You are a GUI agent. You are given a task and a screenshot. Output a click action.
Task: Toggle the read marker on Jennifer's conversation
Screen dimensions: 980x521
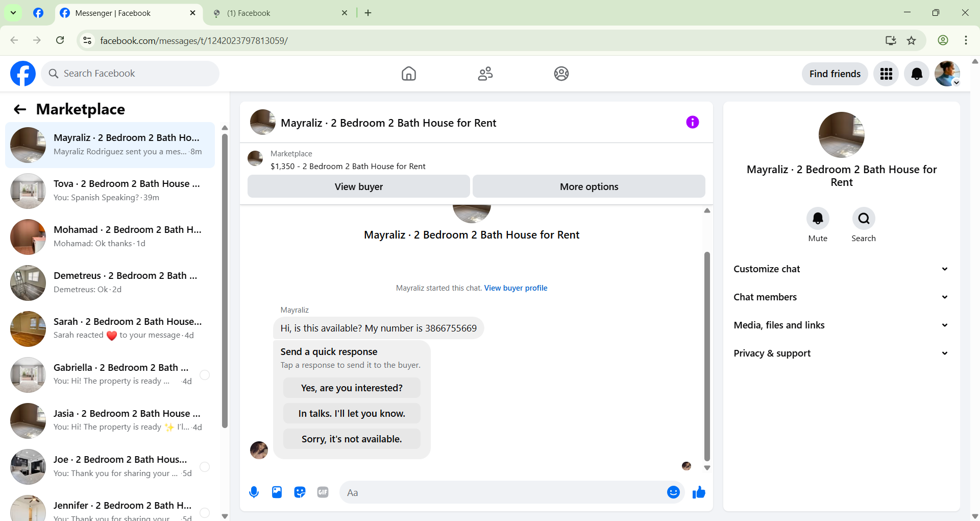pos(205,513)
